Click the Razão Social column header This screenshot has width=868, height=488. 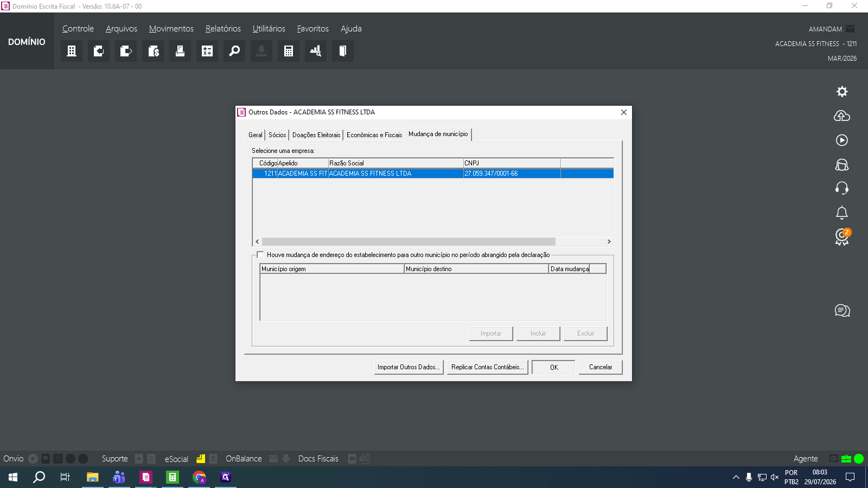pos(395,163)
